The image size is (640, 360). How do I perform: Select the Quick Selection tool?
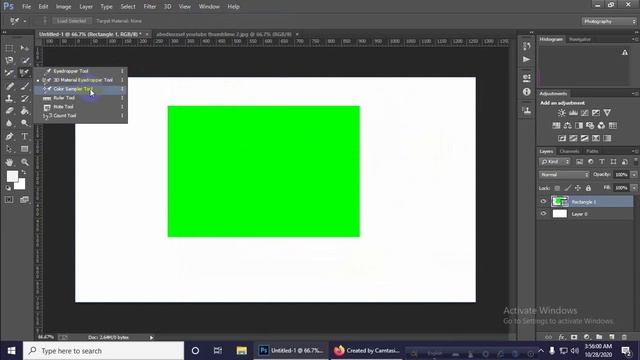coord(25,60)
